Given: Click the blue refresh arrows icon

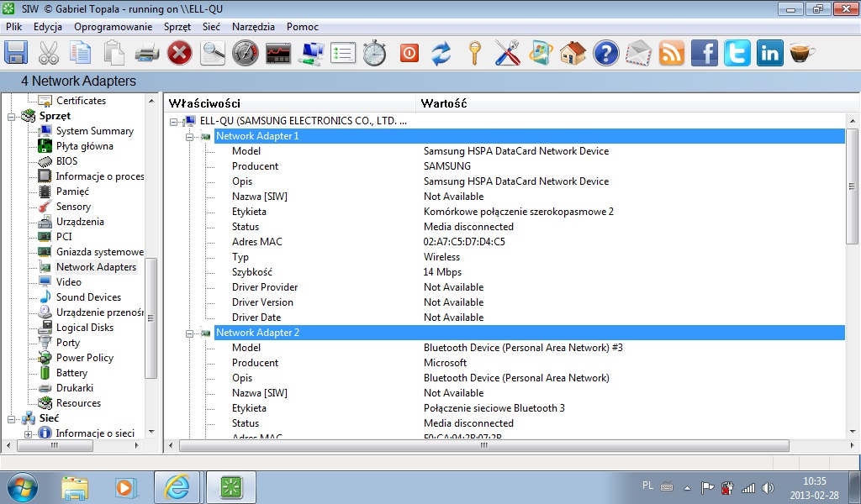Looking at the screenshot, I should tap(441, 53).
